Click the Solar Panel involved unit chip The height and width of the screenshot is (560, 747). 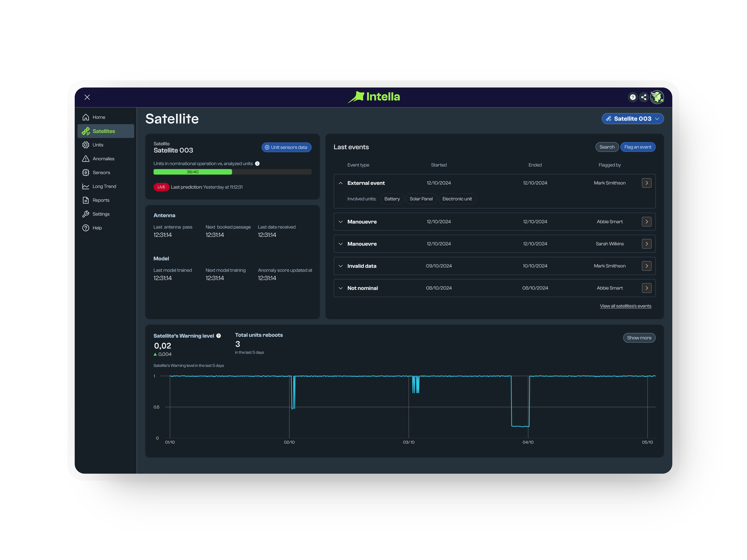[421, 199]
